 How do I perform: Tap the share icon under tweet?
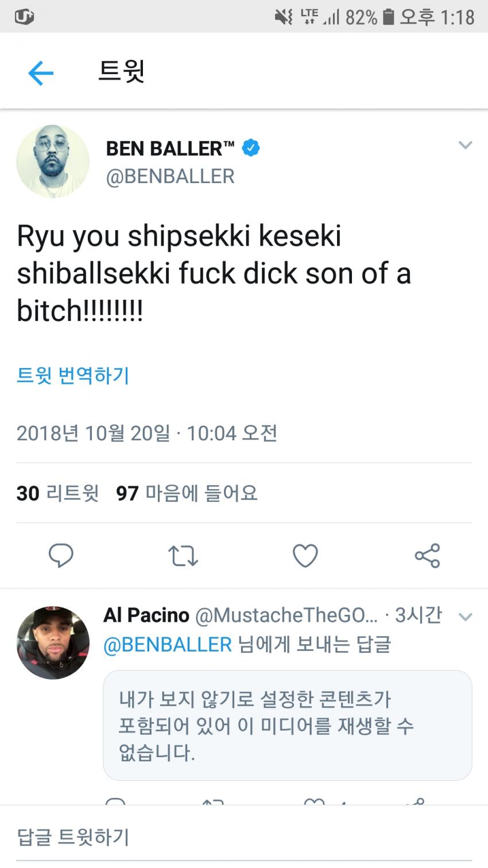tap(427, 556)
